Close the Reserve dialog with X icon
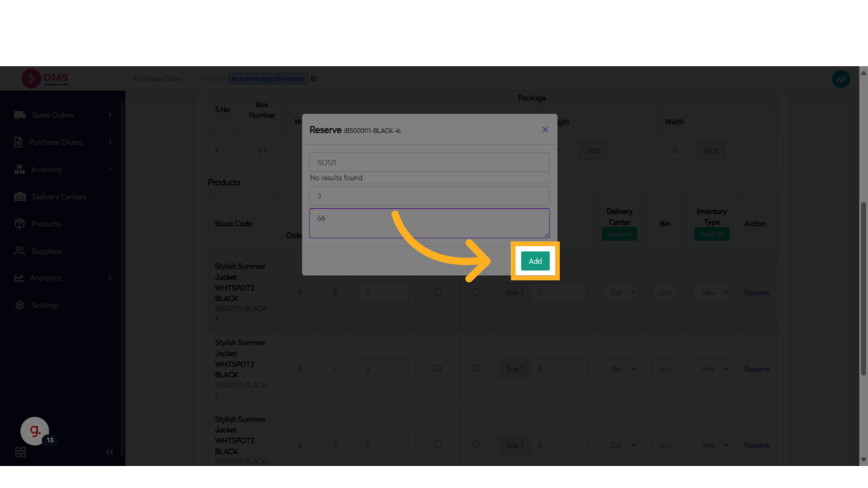 (x=545, y=130)
